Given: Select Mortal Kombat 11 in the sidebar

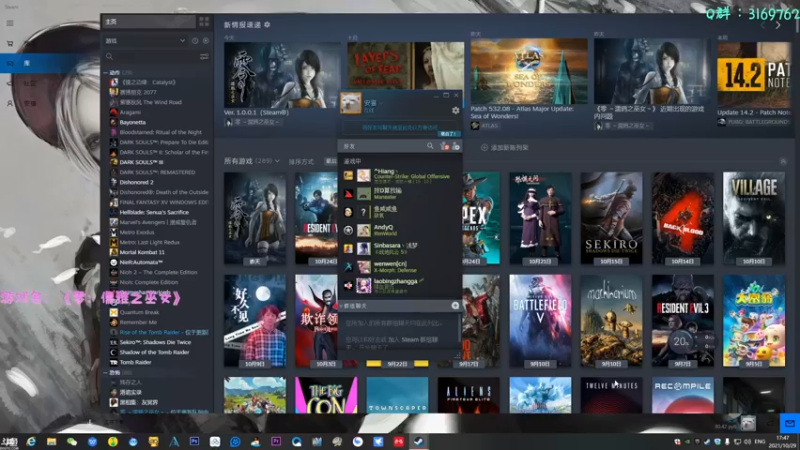Looking at the screenshot, I should [x=142, y=252].
